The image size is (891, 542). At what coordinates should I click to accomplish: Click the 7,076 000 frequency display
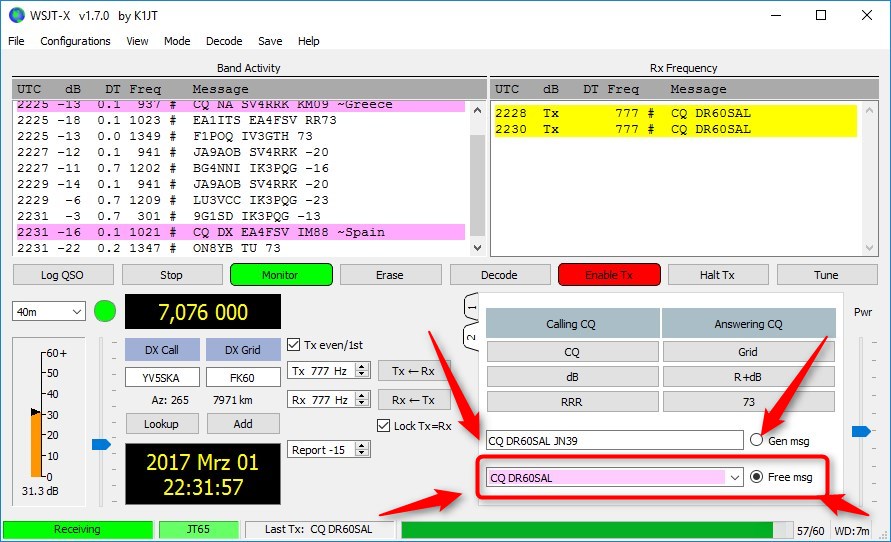[x=203, y=312]
